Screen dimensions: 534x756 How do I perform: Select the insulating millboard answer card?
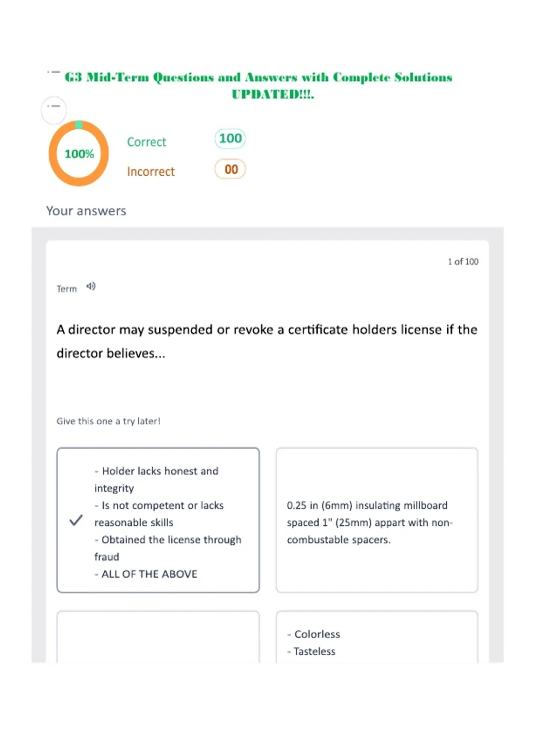point(377,520)
